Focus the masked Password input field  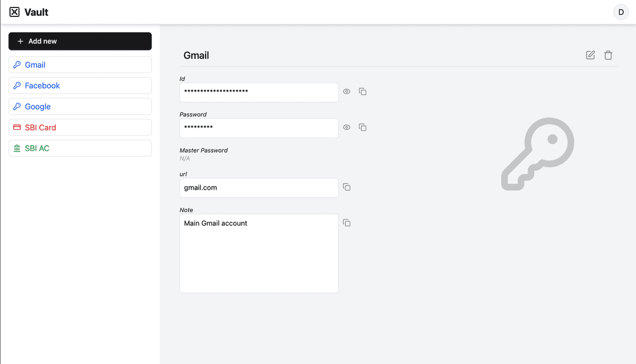point(259,128)
